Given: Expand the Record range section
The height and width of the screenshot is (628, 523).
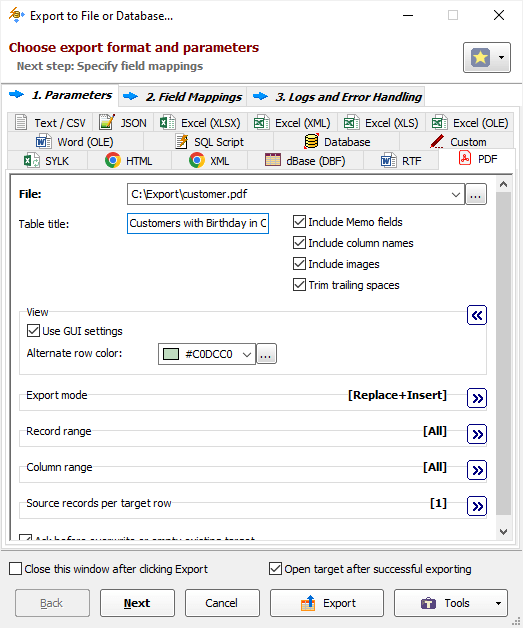Looking at the screenshot, I should point(477,434).
